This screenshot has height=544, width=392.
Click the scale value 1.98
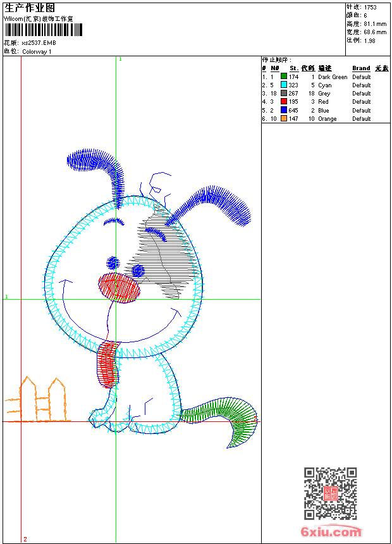click(x=369, y=40)
